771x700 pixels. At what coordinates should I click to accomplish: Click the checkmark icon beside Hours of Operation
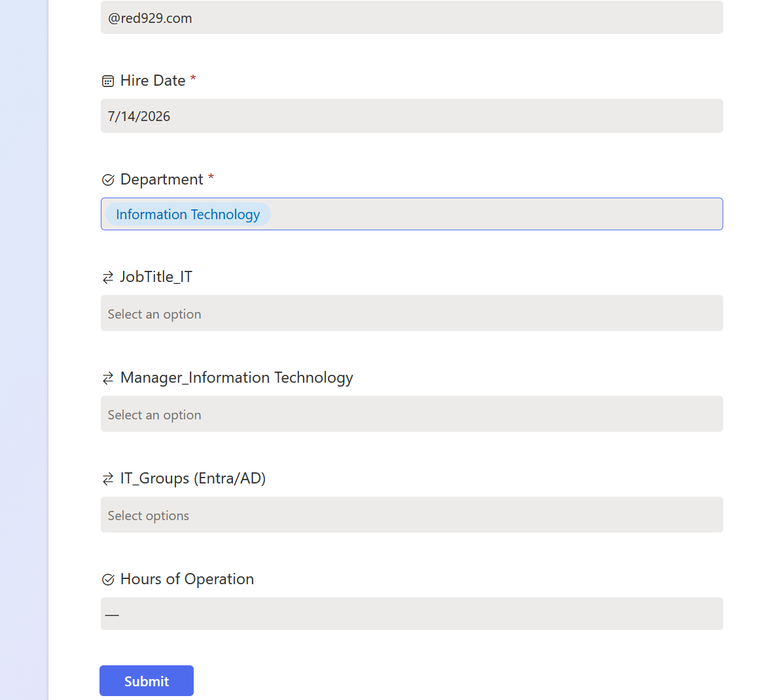(108, 580)
